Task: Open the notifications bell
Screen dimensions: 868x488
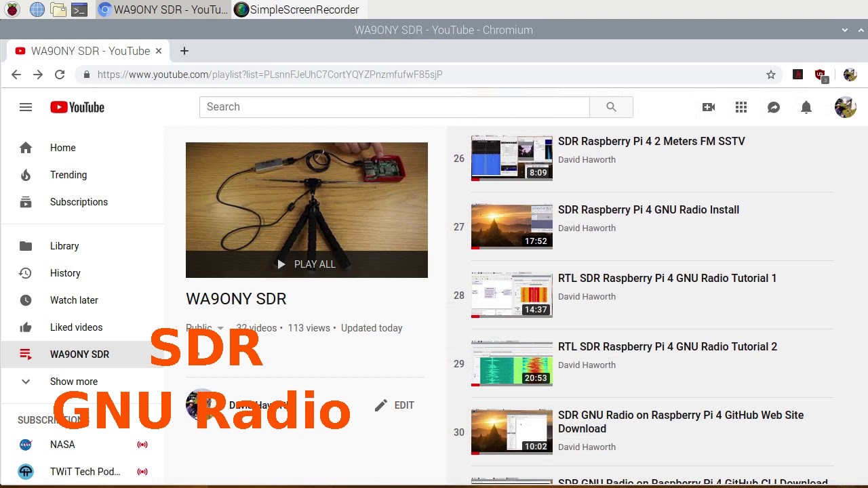Action: click(x=806, y=107)
